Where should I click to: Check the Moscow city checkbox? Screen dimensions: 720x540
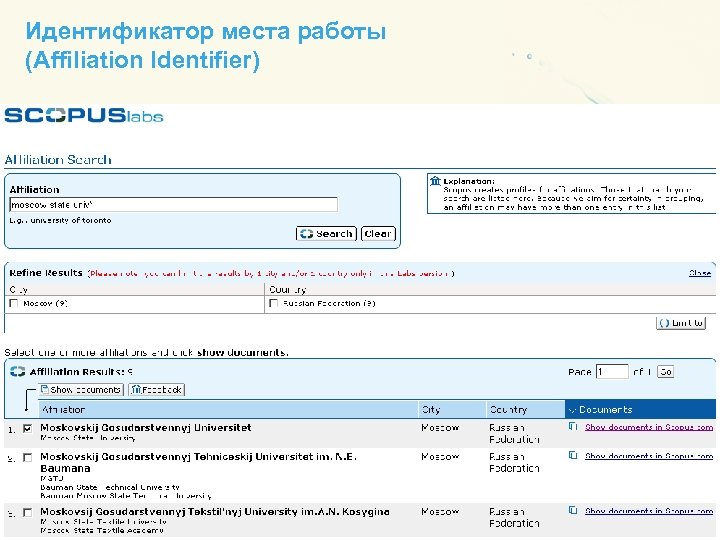(14, 303)
